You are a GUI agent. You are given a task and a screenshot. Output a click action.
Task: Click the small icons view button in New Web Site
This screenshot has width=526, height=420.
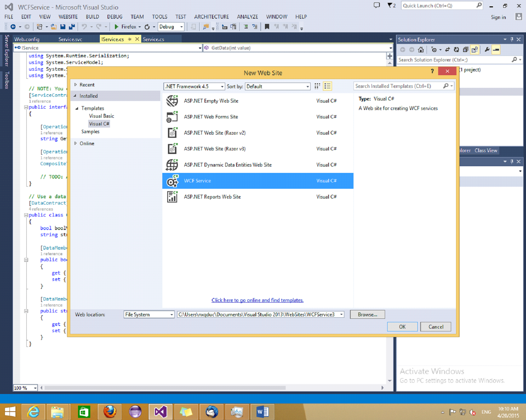point(317,86)
